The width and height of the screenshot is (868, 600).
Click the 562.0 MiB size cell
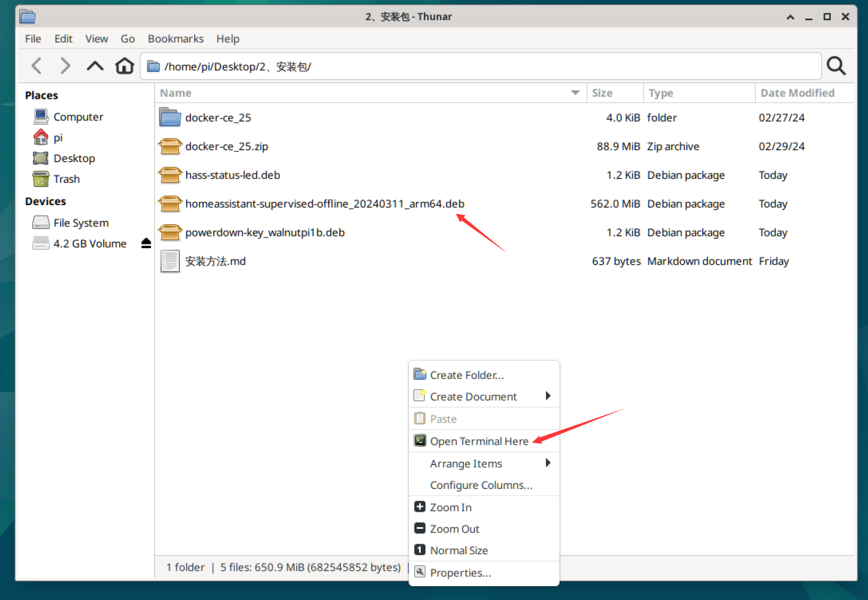coord(615,204)
